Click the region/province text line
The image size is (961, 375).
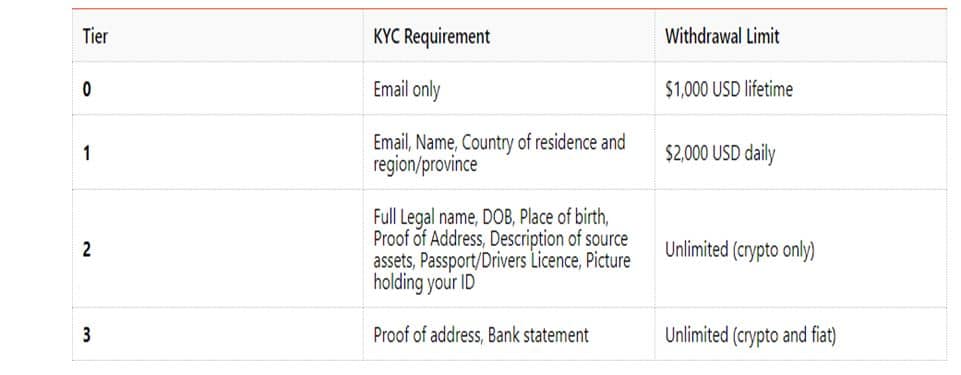pyautogui.click(x=425, y=165)
